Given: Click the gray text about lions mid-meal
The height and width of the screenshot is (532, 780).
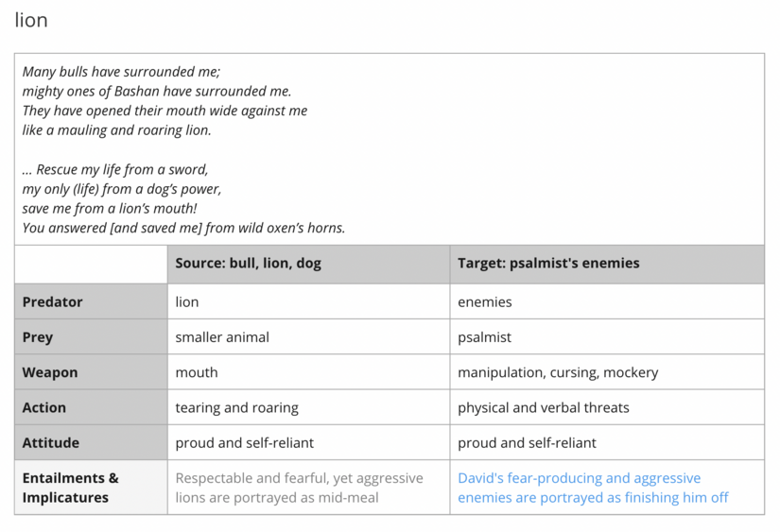Looking at the screenshot, I should (299, 488).
